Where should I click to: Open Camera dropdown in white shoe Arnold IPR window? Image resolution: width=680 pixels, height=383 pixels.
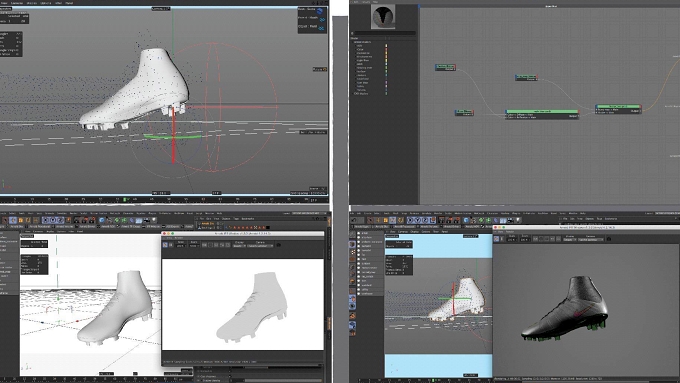click(x=260, y=246)
